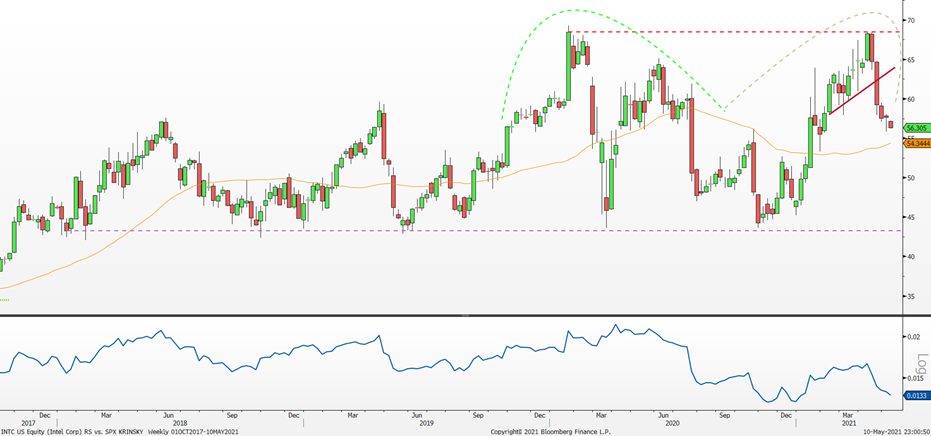This screenshot has width=931, height=436.
Task: Click the green 56.305 last price label
Action: 916,128
